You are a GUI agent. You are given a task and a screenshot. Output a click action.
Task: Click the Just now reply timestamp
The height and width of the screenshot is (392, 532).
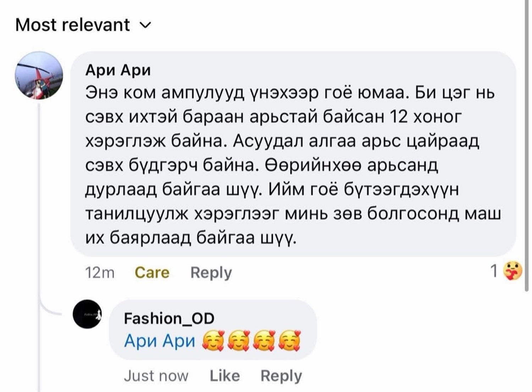(156, 376)
